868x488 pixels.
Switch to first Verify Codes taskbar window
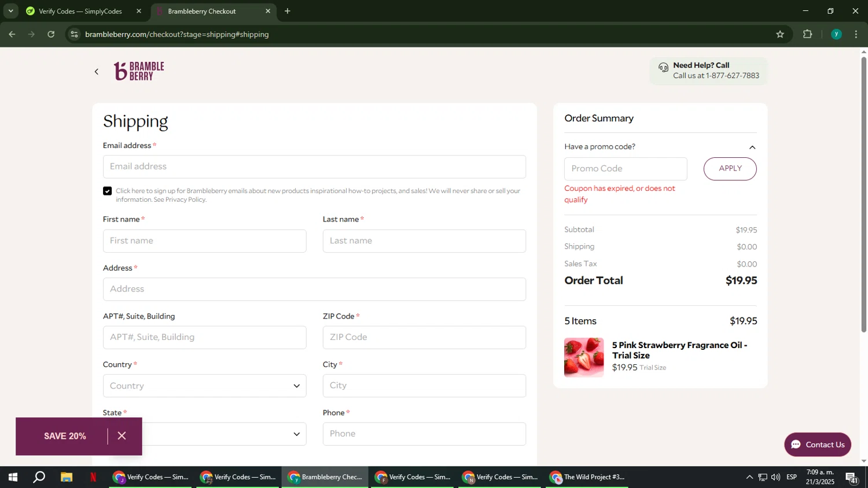(151, 477)
